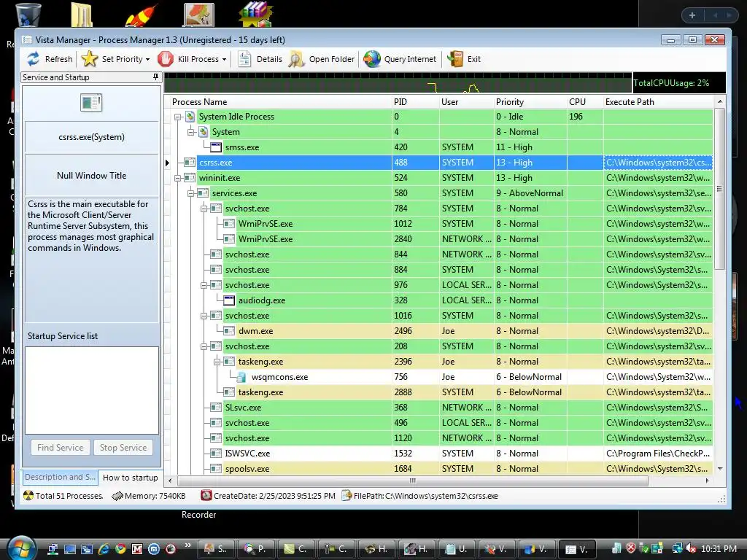Image resolution: width=747 pixels, height=560 pixels.
Task: Click the Stop Service button
Action: [123, 448]
